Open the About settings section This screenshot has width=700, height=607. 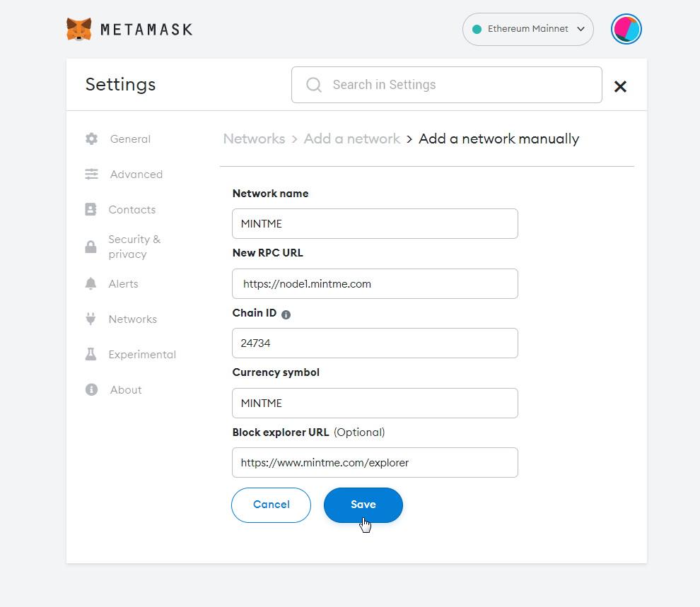(126, 390)
